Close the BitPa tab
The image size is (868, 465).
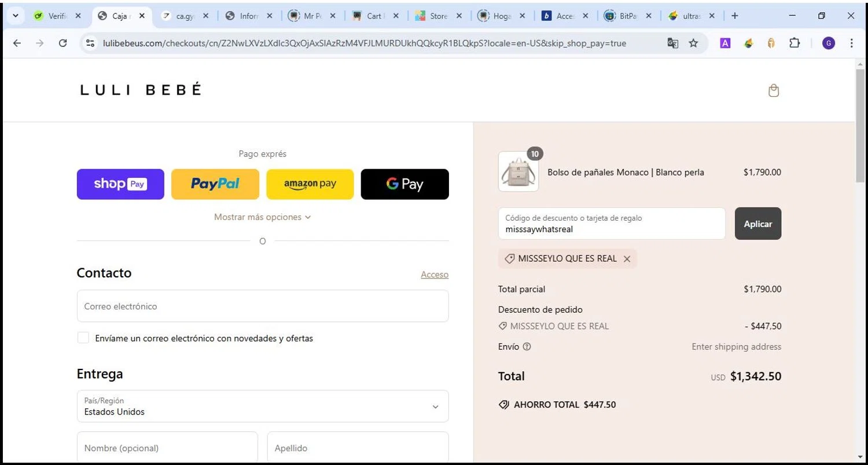pos(649,16)
